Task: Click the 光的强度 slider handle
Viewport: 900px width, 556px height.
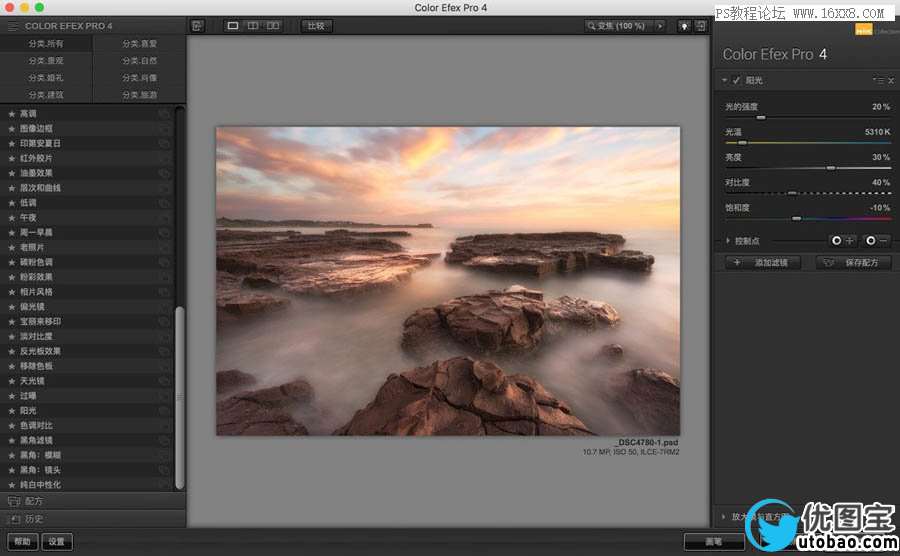Action: (x=761, y=118)
